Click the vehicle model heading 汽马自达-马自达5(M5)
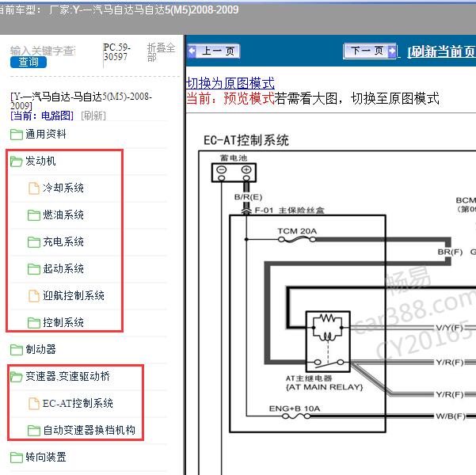 coord(81,101)
